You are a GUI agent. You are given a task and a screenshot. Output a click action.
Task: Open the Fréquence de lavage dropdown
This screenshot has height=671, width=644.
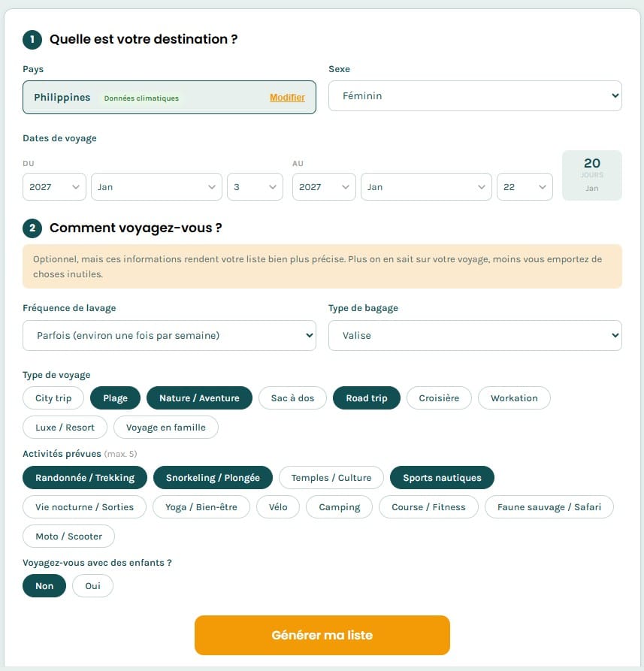(169, 335)
